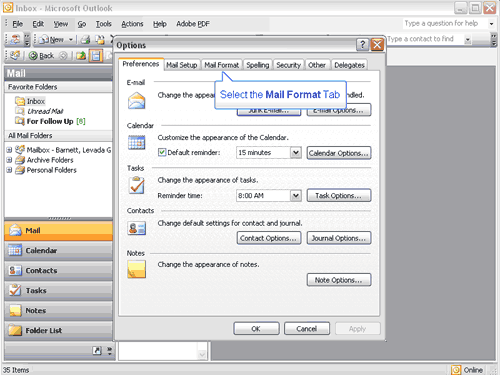Image resolution: width=500 pixels, height=375 pixels.
Task: Go to the Security tab
Action: [x=289, y=65]
